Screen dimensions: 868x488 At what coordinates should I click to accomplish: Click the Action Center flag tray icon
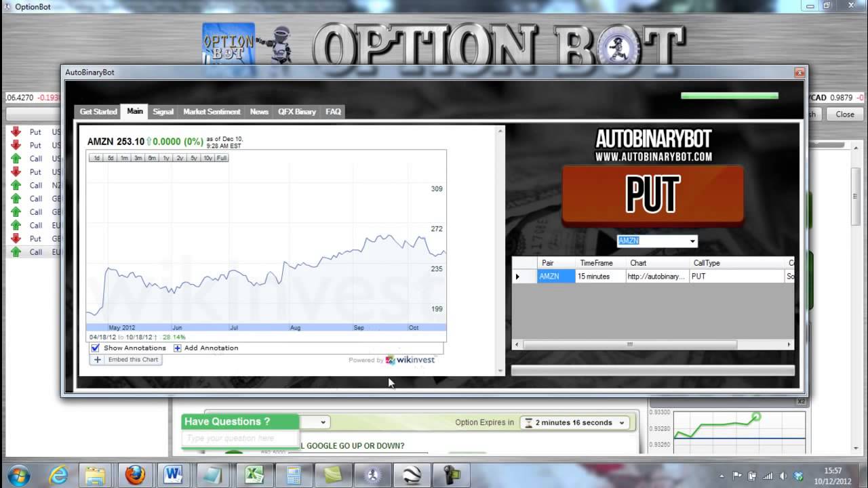(737, 475)
